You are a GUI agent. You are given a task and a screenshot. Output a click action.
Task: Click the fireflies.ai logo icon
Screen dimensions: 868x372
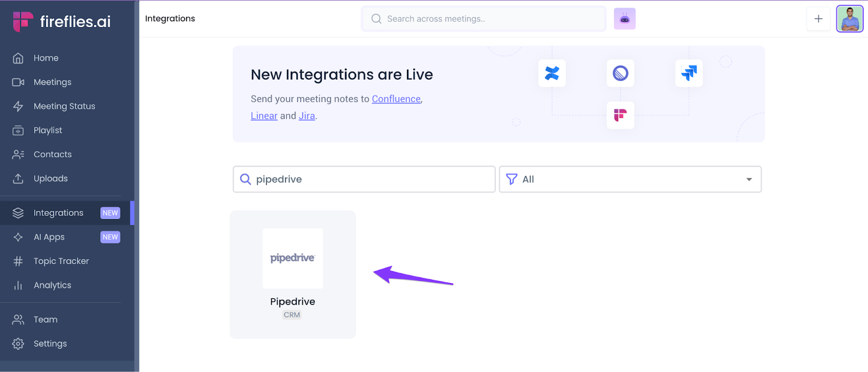[x=23, y=22]
